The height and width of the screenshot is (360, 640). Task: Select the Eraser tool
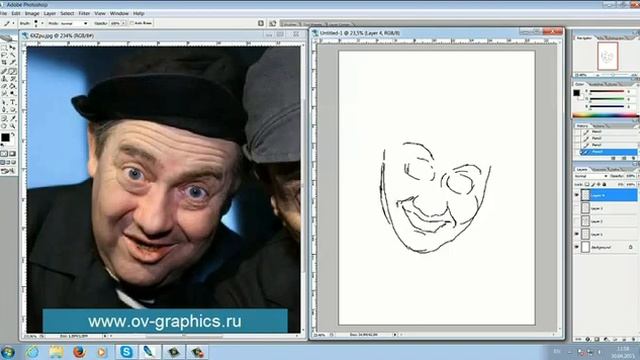click(x=4, y=86)
